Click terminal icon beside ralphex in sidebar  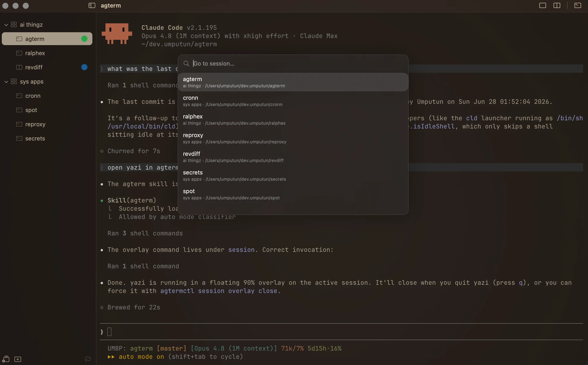(x=19, y=53)
